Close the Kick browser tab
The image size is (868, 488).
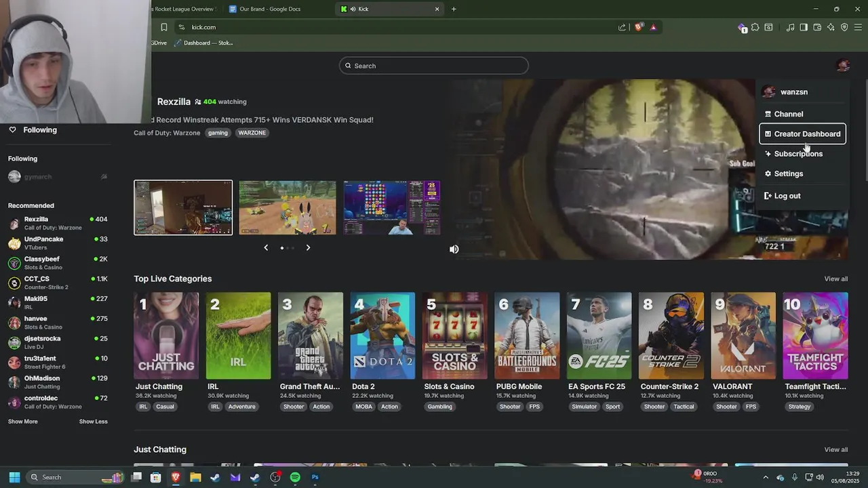(x=437, y=9)
